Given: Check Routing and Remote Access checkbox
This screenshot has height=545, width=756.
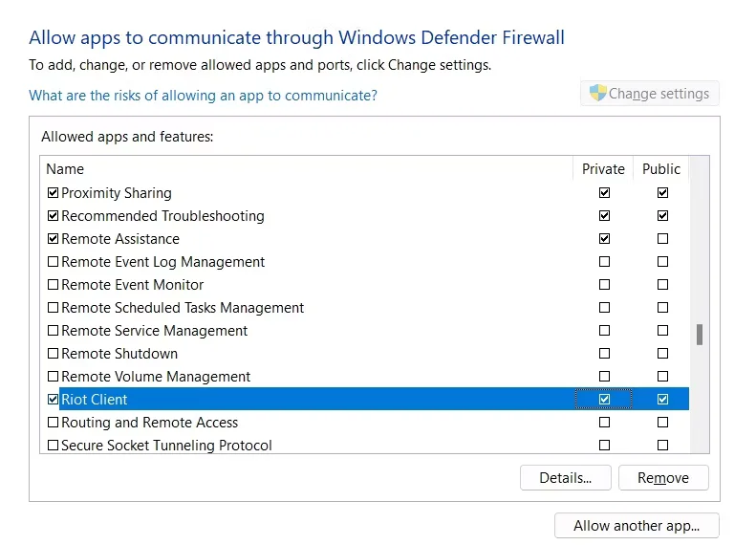Looking at the screenshot, I should [53, 423].
